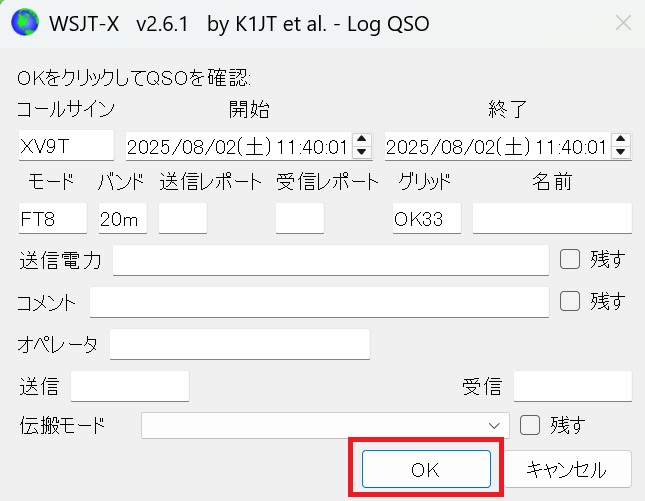The height and width of the screenshot is (501, 645).
Task: Increment the start (開始) time spinner up arrow
Action: click(x=362, y=140)
